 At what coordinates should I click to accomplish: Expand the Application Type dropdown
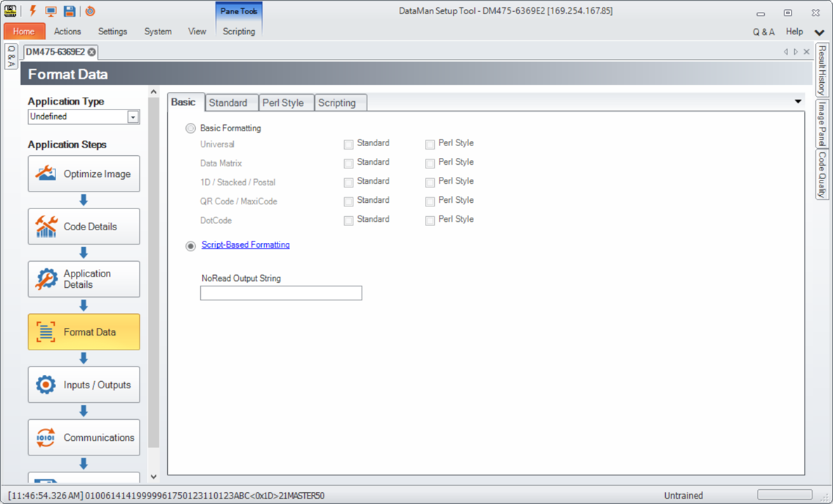click(133, 117)
